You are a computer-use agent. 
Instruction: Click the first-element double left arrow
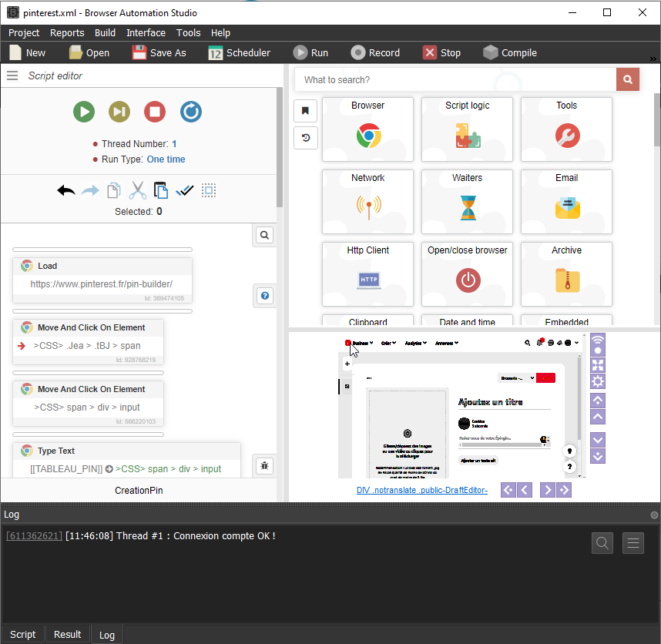pyautogui.click(x=508, y=490)
